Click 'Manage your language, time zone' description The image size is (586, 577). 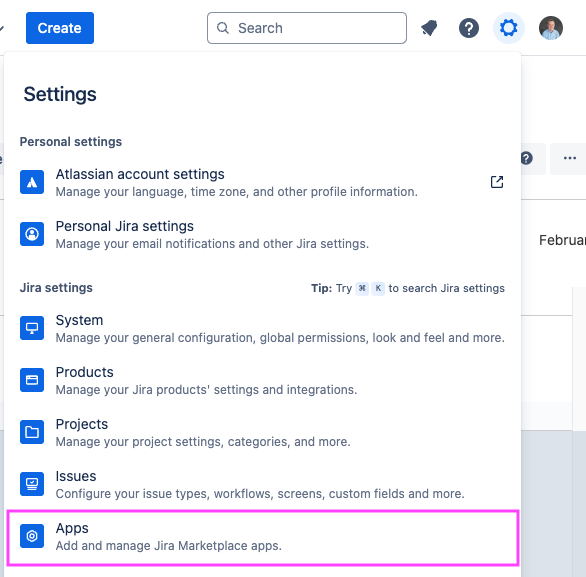point(237,192)
